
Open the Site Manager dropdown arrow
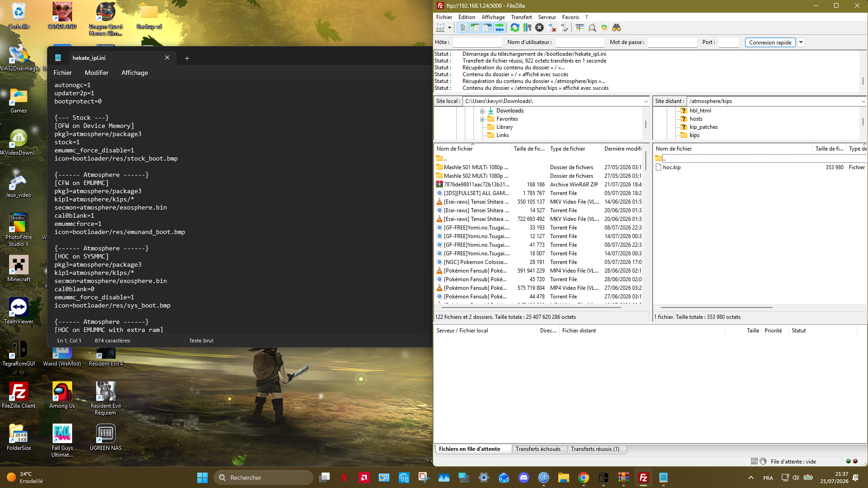click(449, 28)
